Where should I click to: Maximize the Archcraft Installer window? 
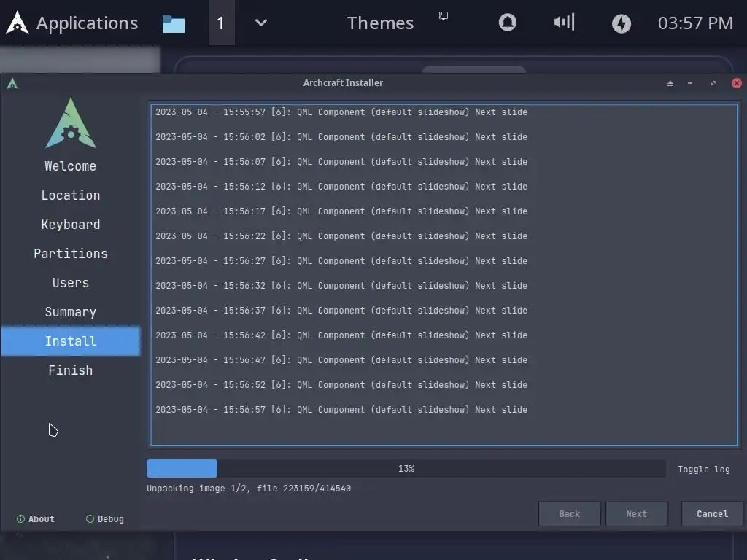[x=713, y=83]
